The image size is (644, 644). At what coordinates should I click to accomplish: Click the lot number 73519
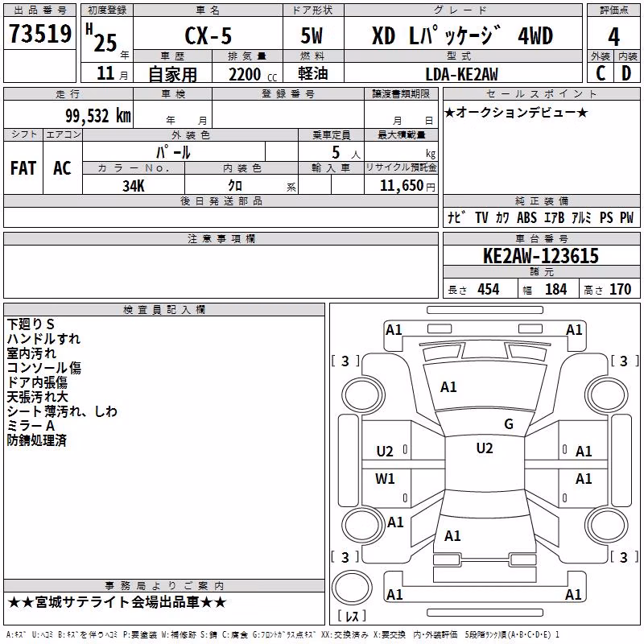tap(40, 34)
